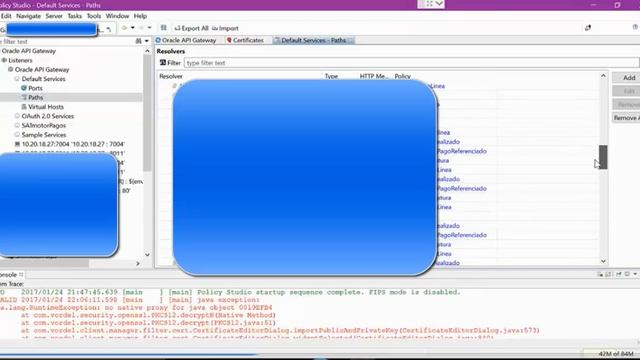Select Virtual Hosts in the tree
640x360 pixels.
pyautogui.click(x=46, y=107)
